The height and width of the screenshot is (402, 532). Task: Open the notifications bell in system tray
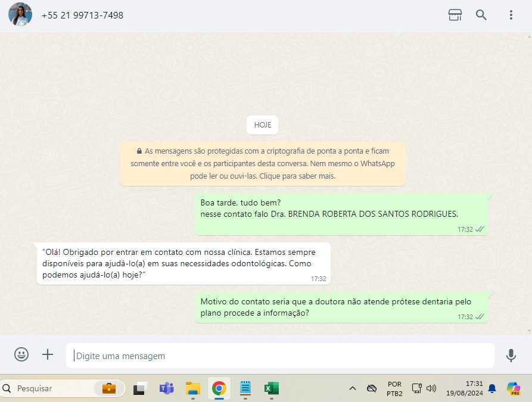[492, 389]
